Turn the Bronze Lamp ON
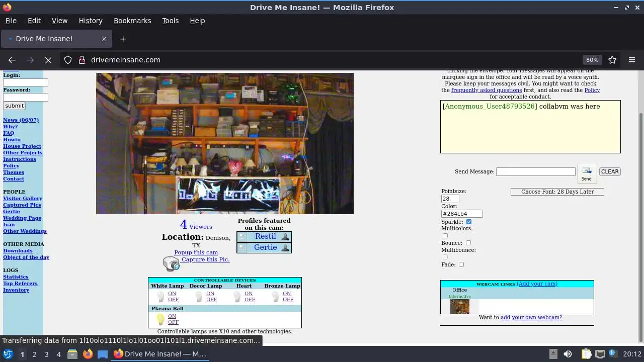This screenshot has height=362, width=644. point(287,294)
